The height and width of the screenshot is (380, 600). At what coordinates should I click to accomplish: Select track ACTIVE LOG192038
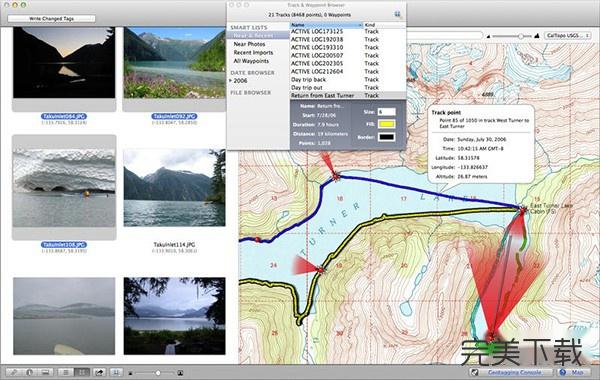tap(347, 39)
